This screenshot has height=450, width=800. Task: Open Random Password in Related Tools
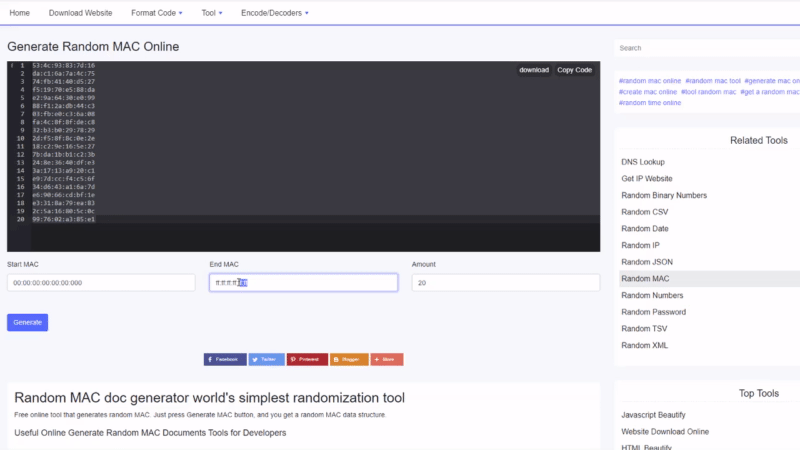point(653,312)
